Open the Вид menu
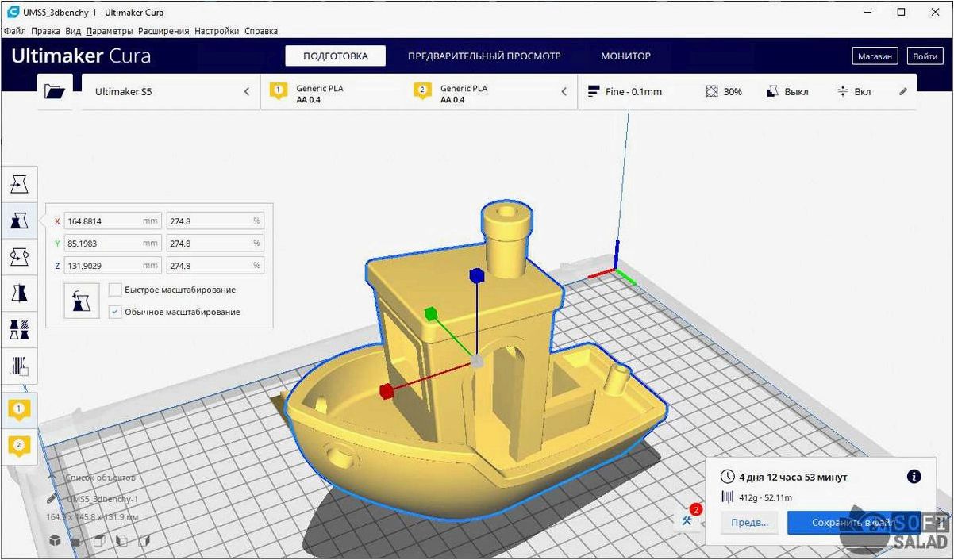The image size is (954, 560). 73,31
